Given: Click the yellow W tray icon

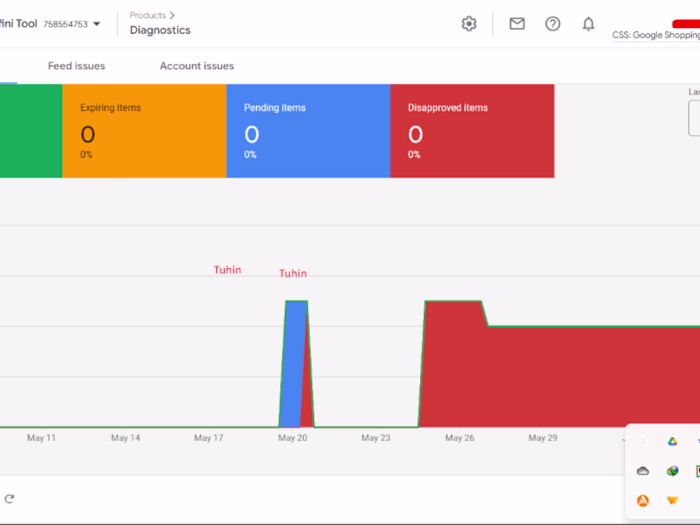Looking at the screenshot, I should [672, 500].
